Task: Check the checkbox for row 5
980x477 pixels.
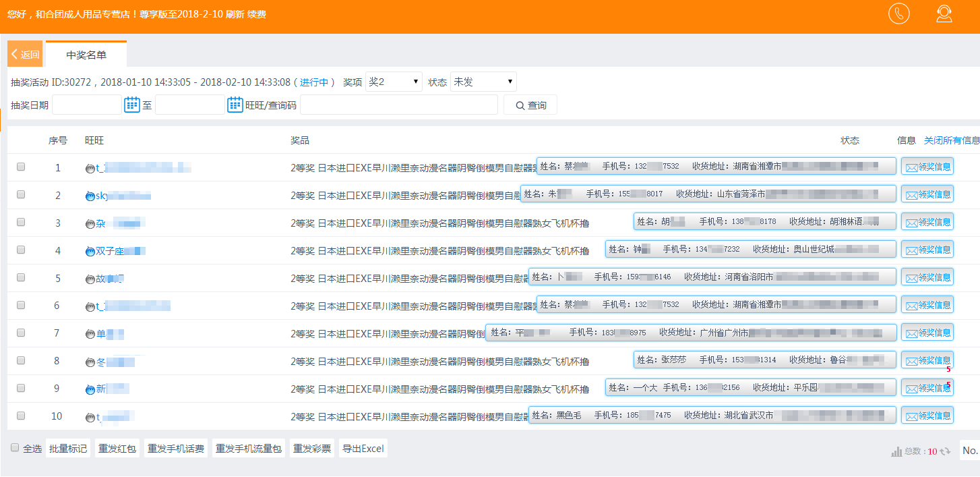Action: (x=21, y=277)
